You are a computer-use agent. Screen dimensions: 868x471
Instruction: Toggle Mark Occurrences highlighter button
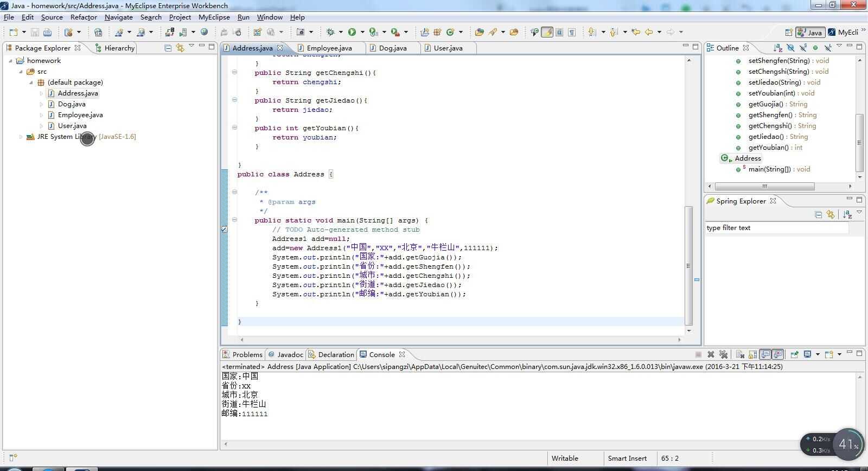[547, 32]
